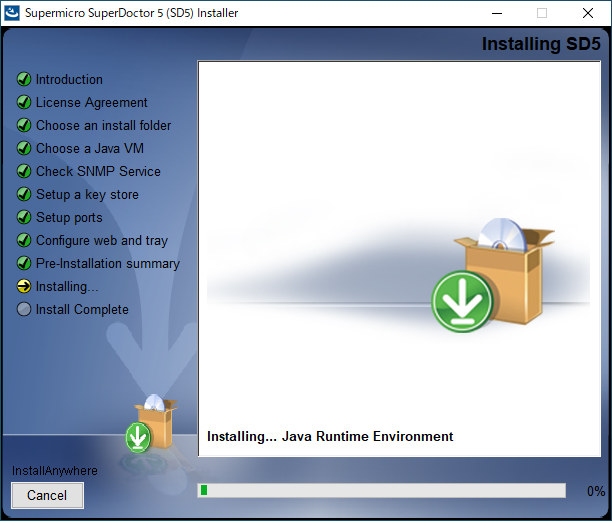Click the yellow arrow icon beside Installing...

[x=24, y=286]
